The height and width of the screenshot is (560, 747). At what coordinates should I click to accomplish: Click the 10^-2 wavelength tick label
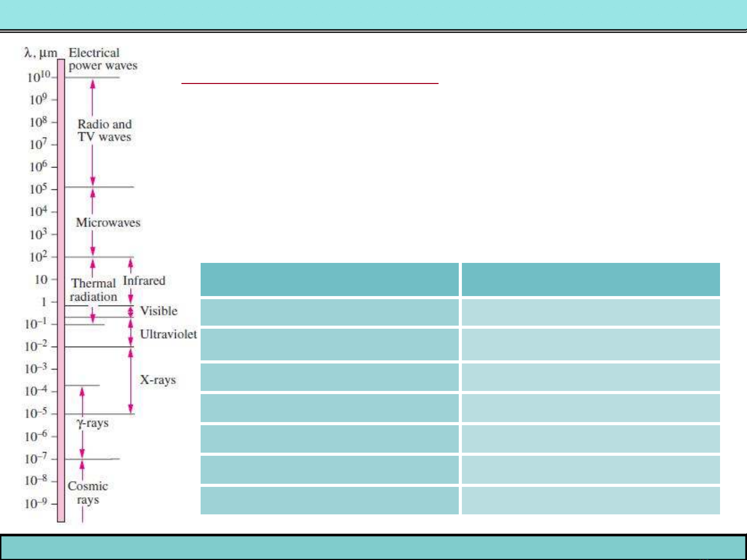pyautogui.click(x=36, y=346)
